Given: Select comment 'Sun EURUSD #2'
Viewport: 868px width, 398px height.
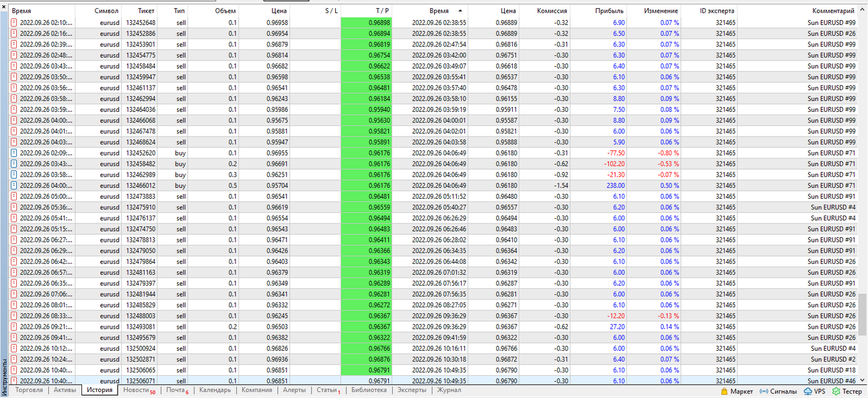Looking at the screenshot, I should tap(834, 359).
